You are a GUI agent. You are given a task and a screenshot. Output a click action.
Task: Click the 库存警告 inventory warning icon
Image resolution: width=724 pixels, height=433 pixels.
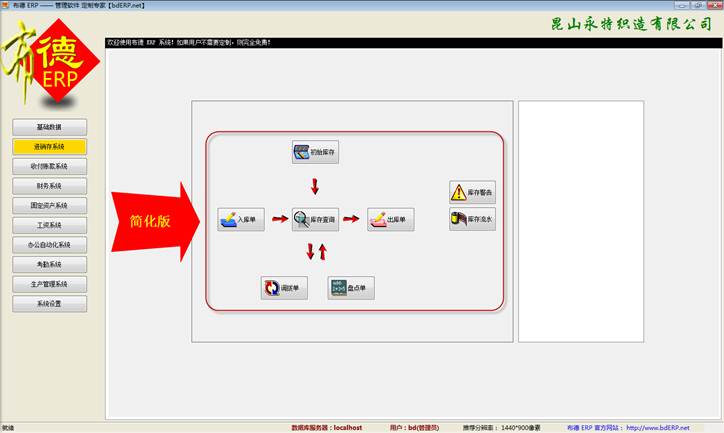coord(472,193)
